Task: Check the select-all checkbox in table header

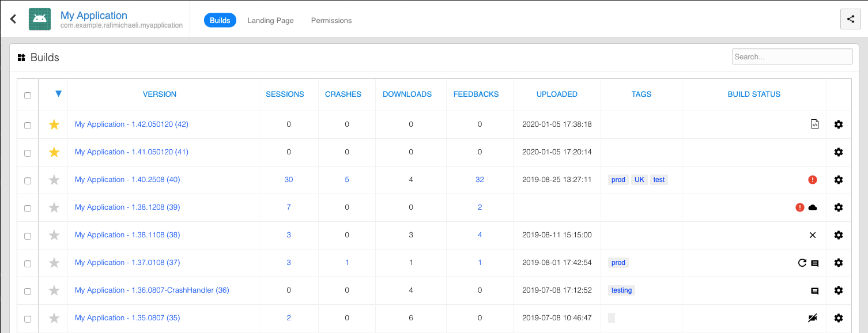Action: click(x=27, y=96)
